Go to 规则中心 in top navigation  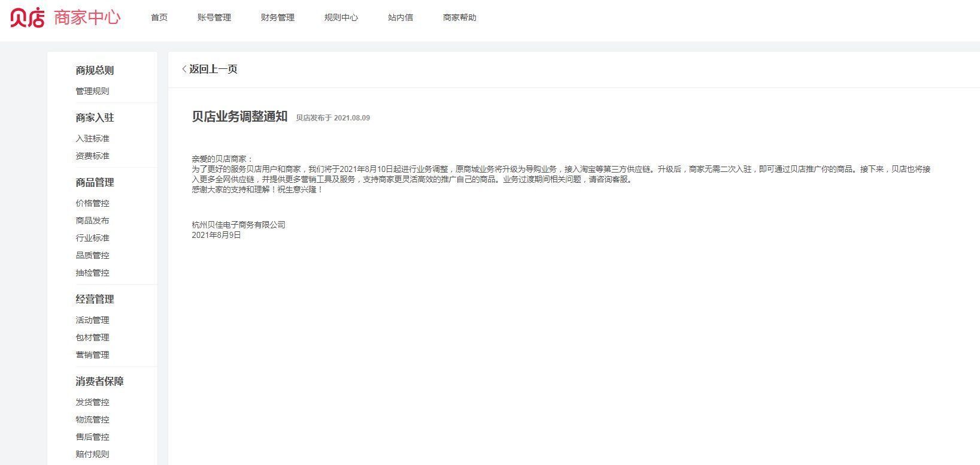pos(341,17)
